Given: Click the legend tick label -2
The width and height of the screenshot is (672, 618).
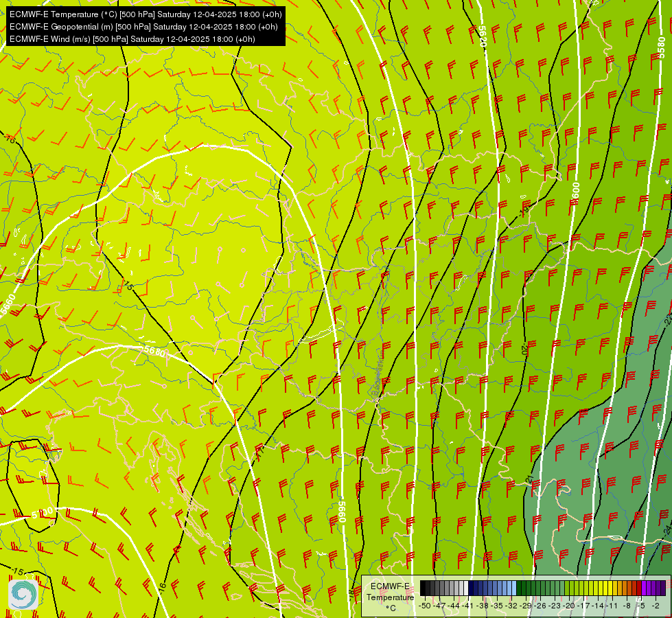Looking at the screenshot, I should (656, 606).
